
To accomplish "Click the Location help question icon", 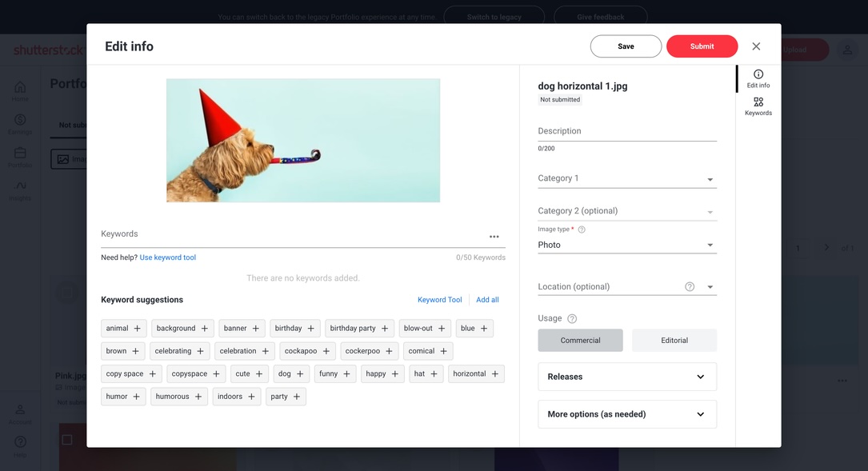I will coord(689,287).
